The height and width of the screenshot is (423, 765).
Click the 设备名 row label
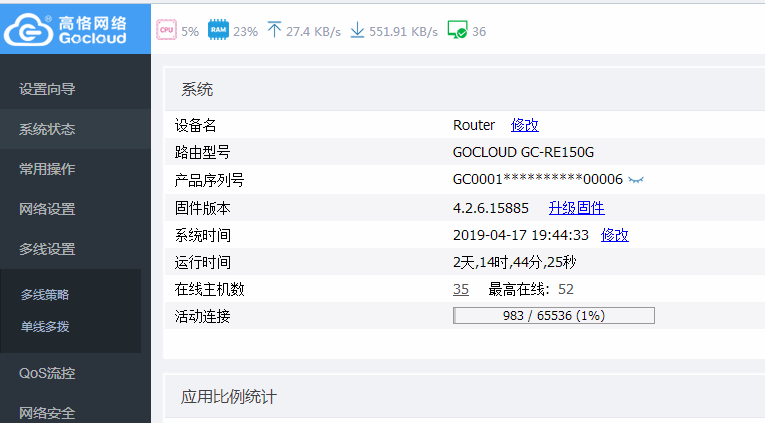pos(195,125)
